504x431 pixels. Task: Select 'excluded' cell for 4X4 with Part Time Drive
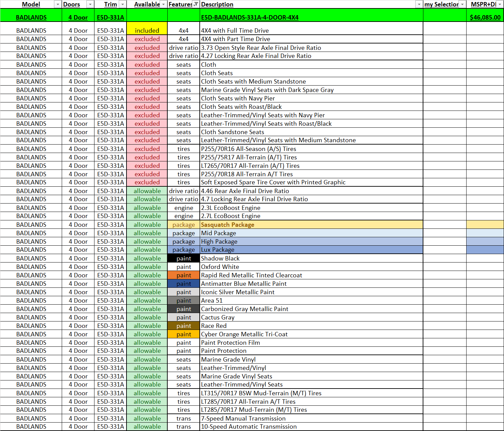click(147, 39)
